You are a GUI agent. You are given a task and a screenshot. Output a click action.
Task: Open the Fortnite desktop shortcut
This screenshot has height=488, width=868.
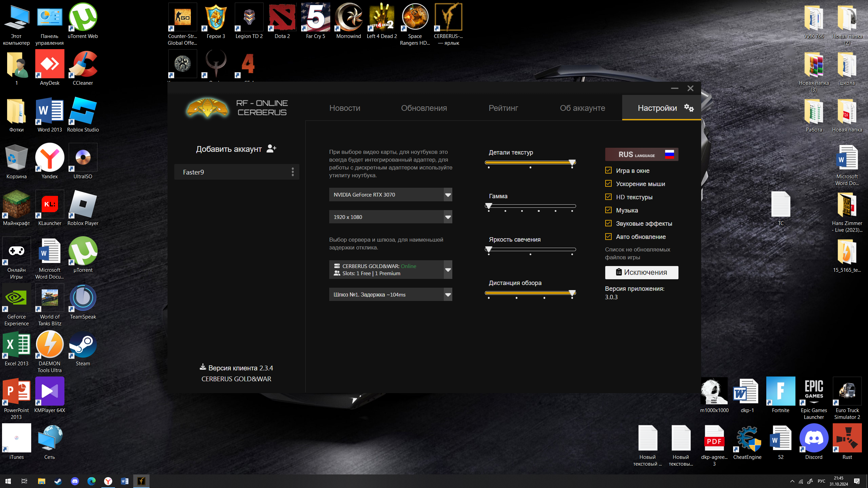point(781,395)
